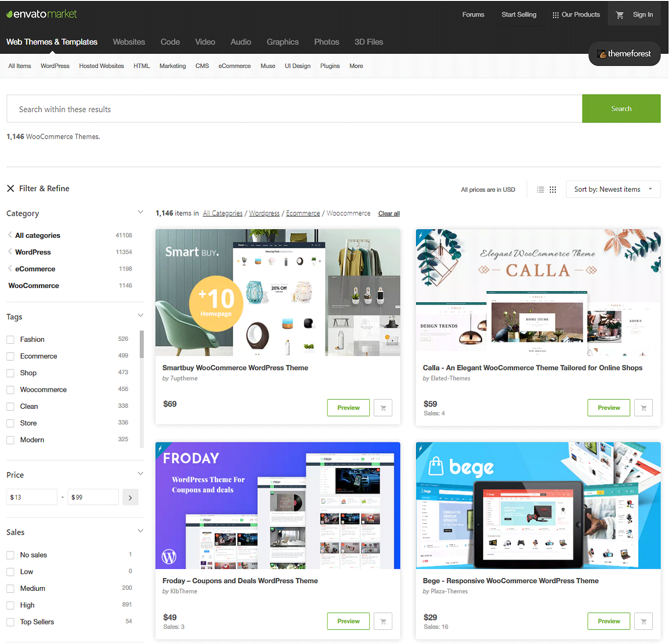Click the Envato Market logo
This screenshot has height=644, width=672.
pyautogui.click(x=42, y=14)
